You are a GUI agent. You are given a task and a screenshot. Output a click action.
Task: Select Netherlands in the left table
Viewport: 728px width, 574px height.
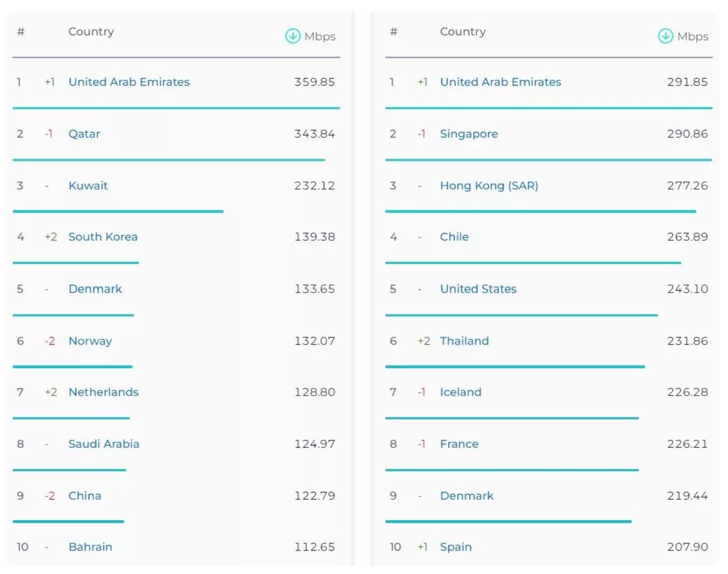click(103, 392)
